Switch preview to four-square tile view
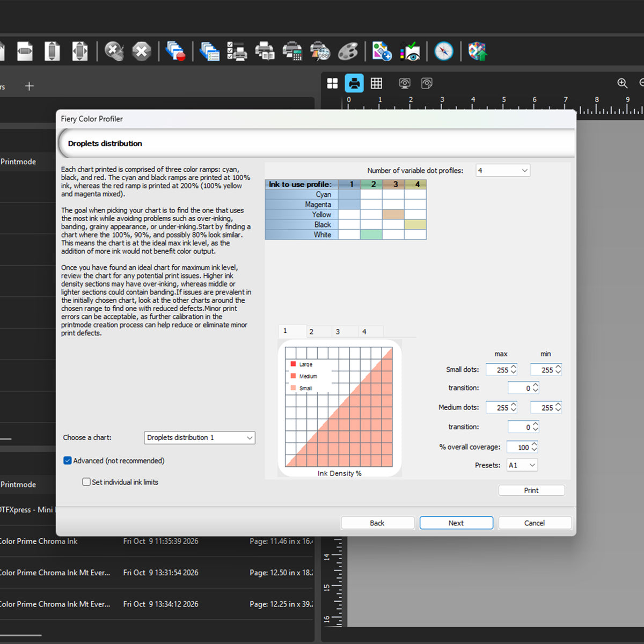Screen dimensions: 644x644 [333, 83]
